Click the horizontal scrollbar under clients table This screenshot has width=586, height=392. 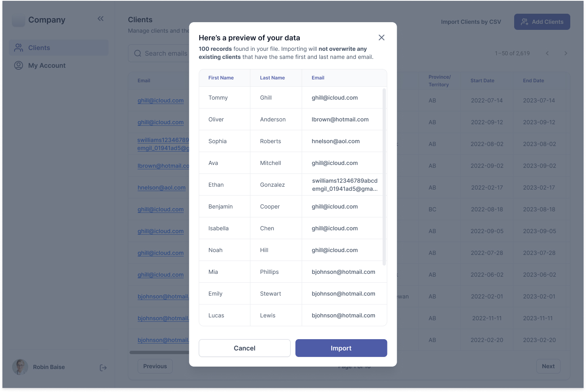pos(159,352)
